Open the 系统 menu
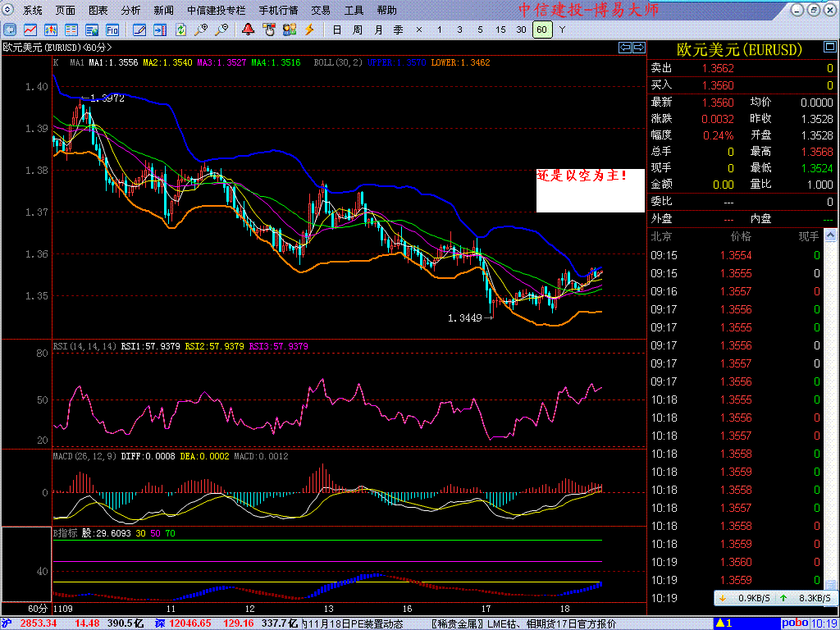Image resolution: width=840 pixels, height=630 pixels. [33, 11]
